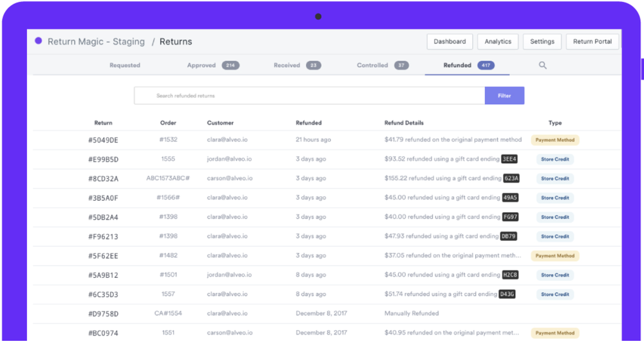The image size is (644, 348).
Task: Click the magnifier search icon in tab bar
Action: [542, 65]
